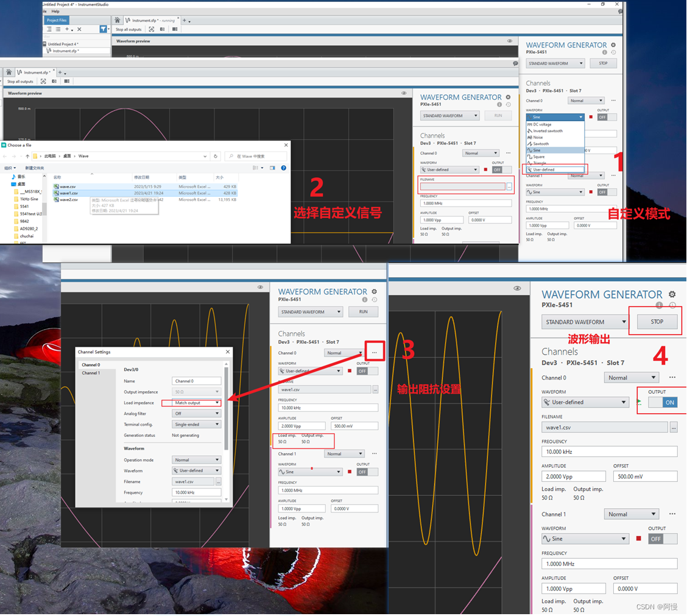The image size is (687, 616).
Task: Click the capture icon right of Stop all outputs in the running window
Action: [151, 29]
